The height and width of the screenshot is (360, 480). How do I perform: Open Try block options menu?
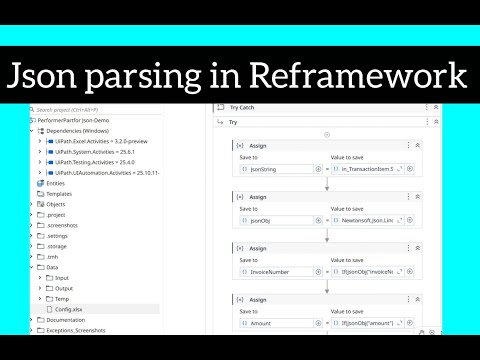point(427,122)
